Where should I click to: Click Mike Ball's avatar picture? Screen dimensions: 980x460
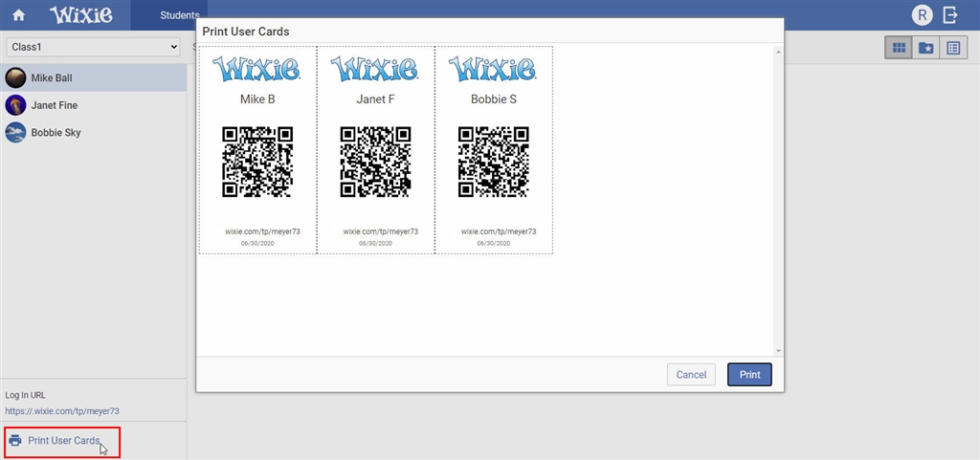pos(15,78)
